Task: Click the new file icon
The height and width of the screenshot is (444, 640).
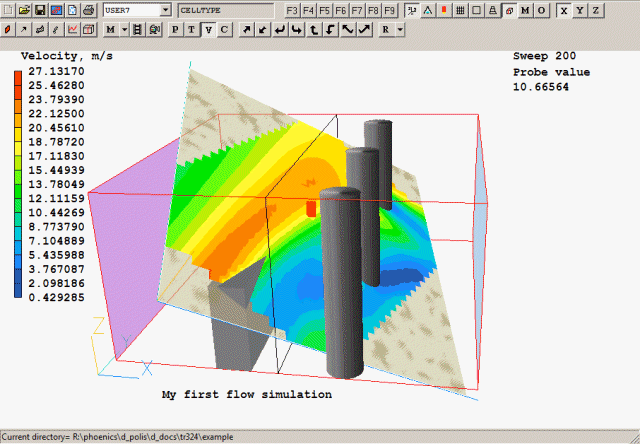Action: pos(7,10)
